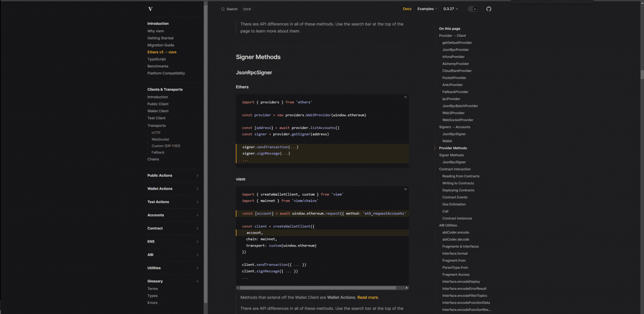Open Custom (EIP-1193) transport page
644x314 pixels.
[166, 146]
